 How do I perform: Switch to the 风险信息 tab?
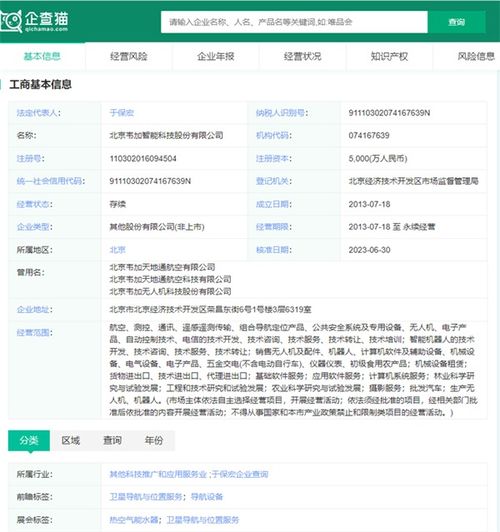point(476,56)
